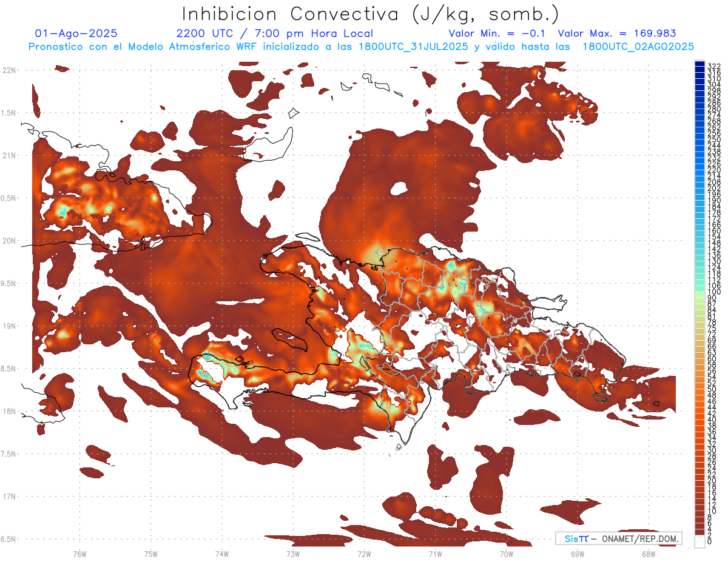Click the '71W' longitude label
The image size is (728, 562).
click(435, 553)
